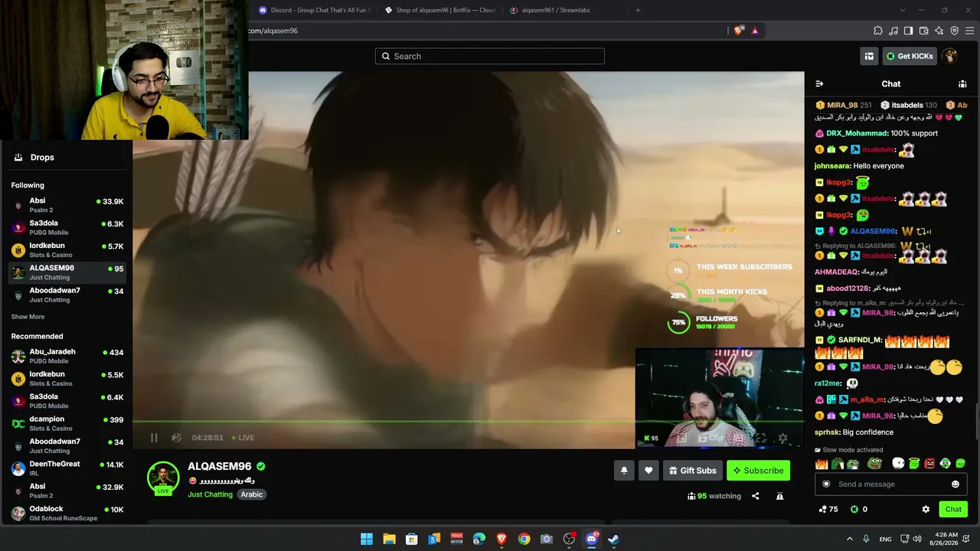The width and height of the screenshot is (980, 551).
Task: Follow ALQASEM96 with the heart button
Action: (x=648, y=471)
